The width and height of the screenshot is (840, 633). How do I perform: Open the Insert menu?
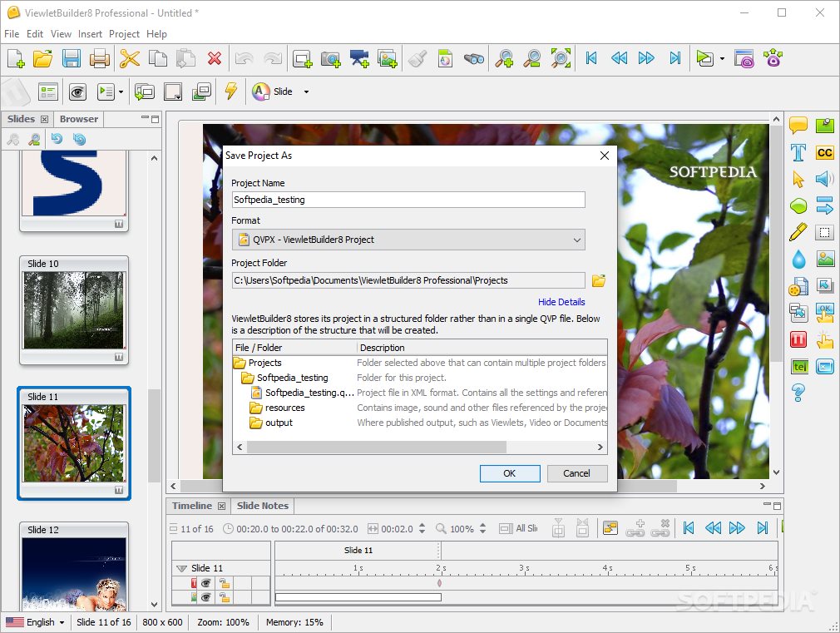(90, 34)
